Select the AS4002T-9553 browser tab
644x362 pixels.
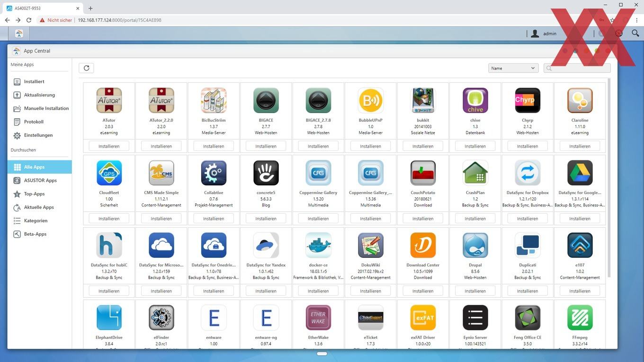coord(43,8)
